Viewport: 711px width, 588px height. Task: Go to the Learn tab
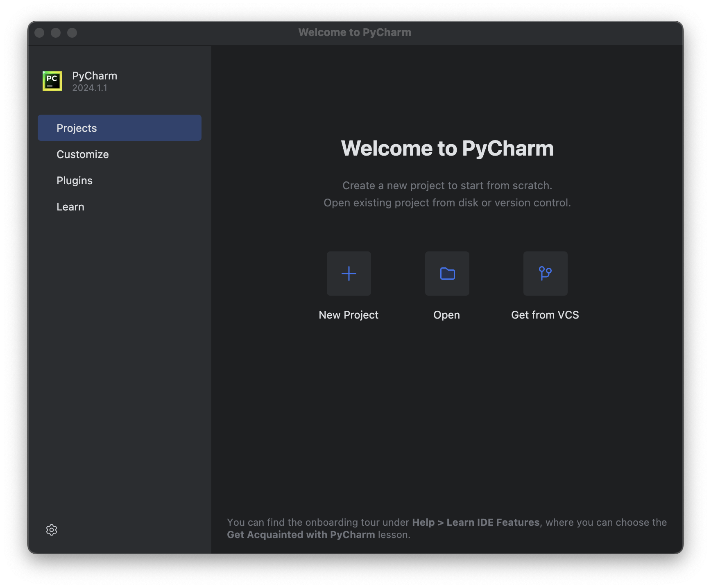[120, 207]
